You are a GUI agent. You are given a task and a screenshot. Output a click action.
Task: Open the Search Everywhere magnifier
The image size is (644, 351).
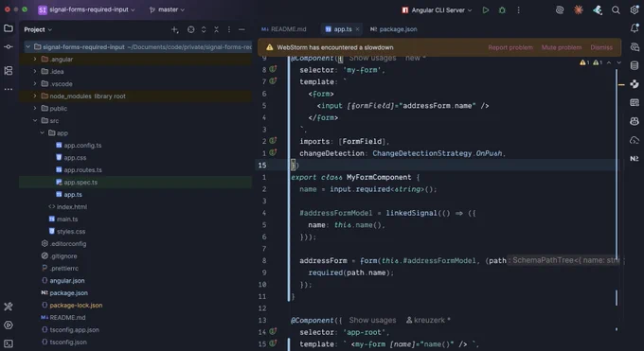pyautogui.click(x=616, y=9)
